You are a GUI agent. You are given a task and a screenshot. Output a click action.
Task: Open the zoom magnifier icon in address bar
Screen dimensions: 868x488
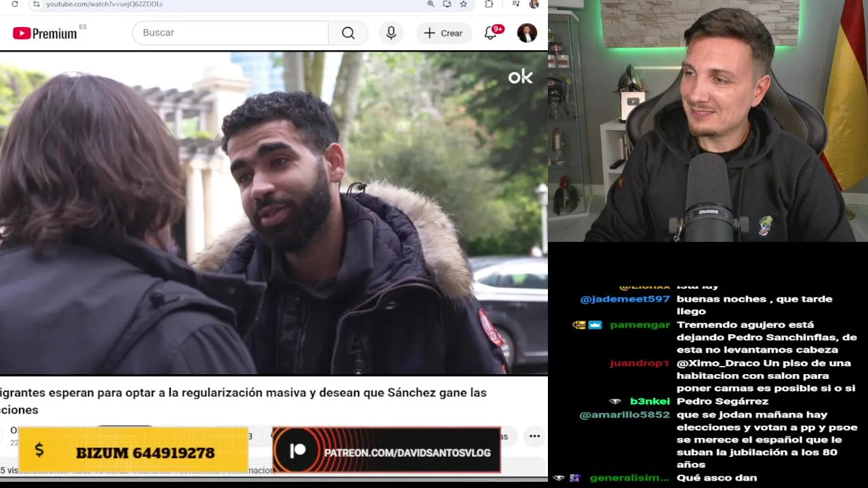(x=431, y=4)
